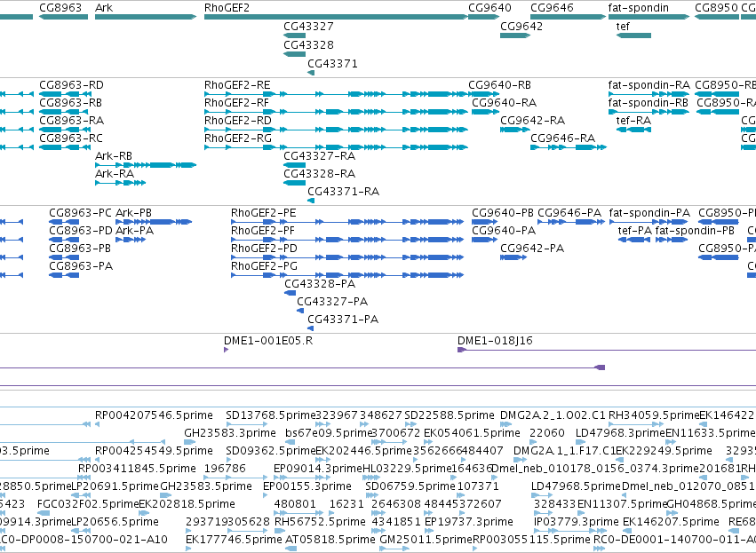Select protein label tef-PA

pos(634,231)
